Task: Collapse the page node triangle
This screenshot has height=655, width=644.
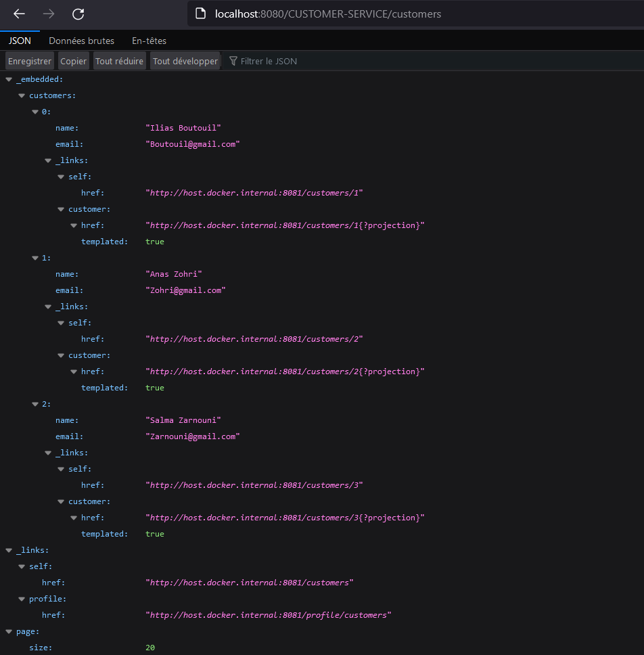Action: point(8,631)
